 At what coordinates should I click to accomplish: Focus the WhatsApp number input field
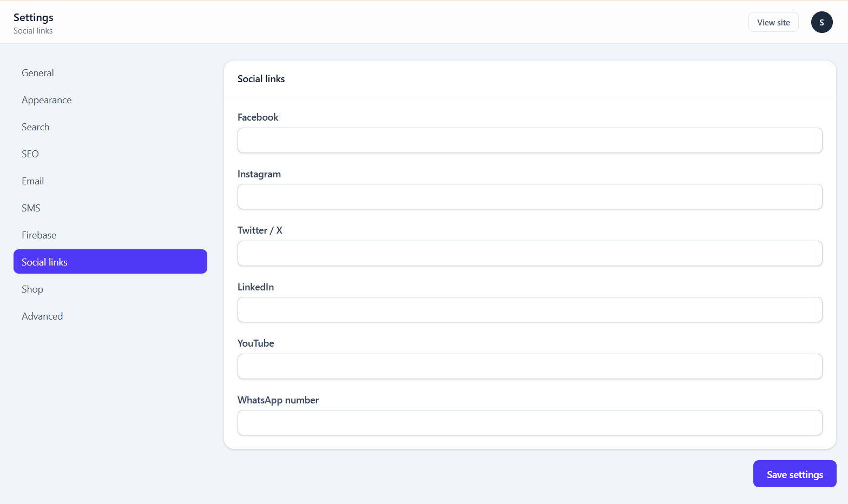(530, 422)
